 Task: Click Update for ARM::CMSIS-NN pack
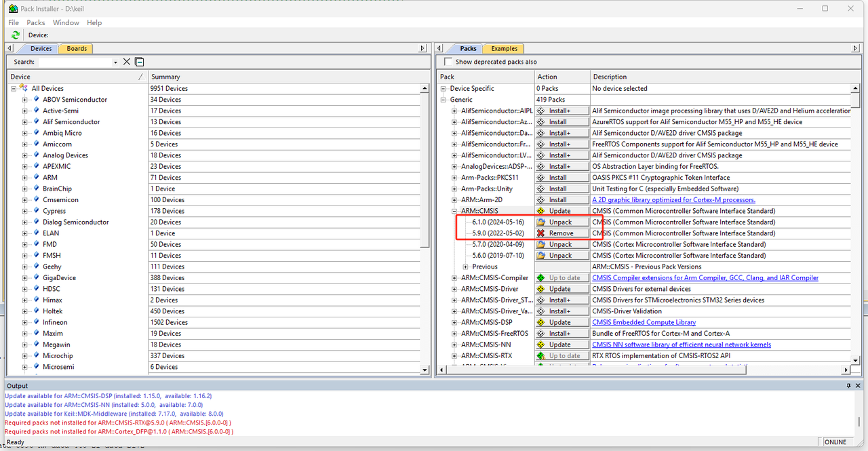[562, 345]
